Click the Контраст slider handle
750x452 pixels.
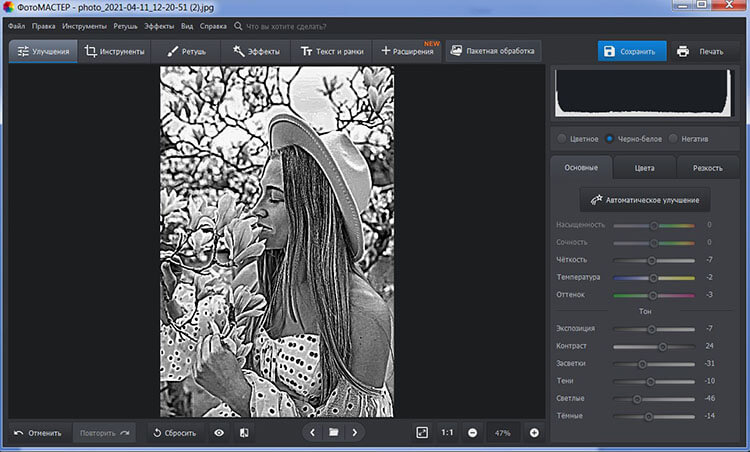click(x=663, y=346)
